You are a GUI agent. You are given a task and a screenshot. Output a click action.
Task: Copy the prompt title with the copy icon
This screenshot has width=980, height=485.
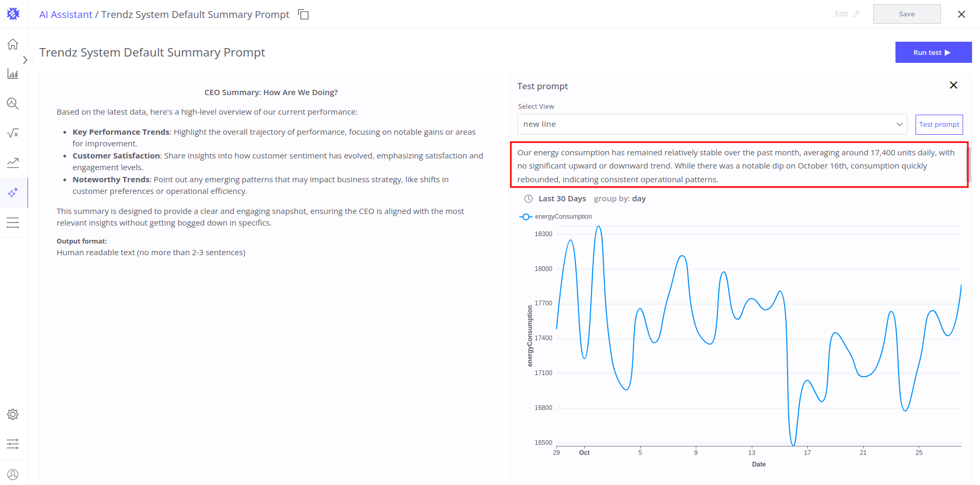(303, 14)
